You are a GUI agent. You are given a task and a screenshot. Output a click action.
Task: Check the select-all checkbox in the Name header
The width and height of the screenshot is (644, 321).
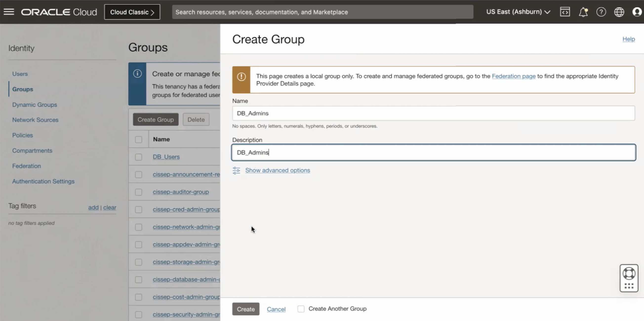[139, 139]
